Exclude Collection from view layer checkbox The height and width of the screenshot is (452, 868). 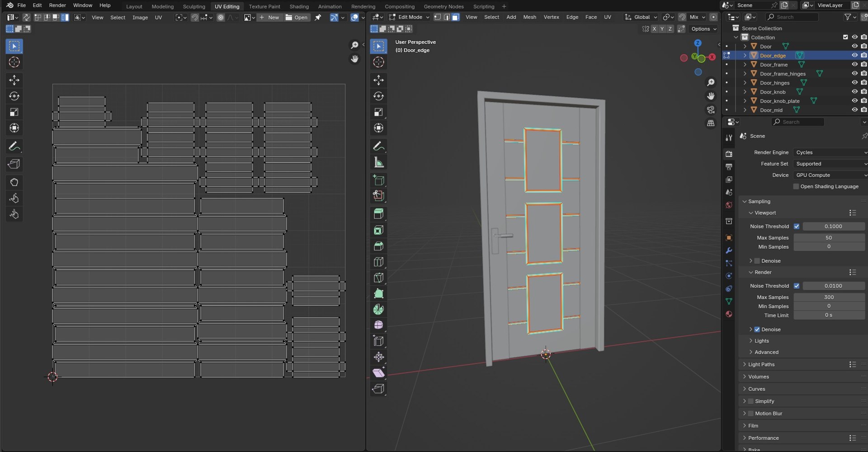click(x=845, y=37)
